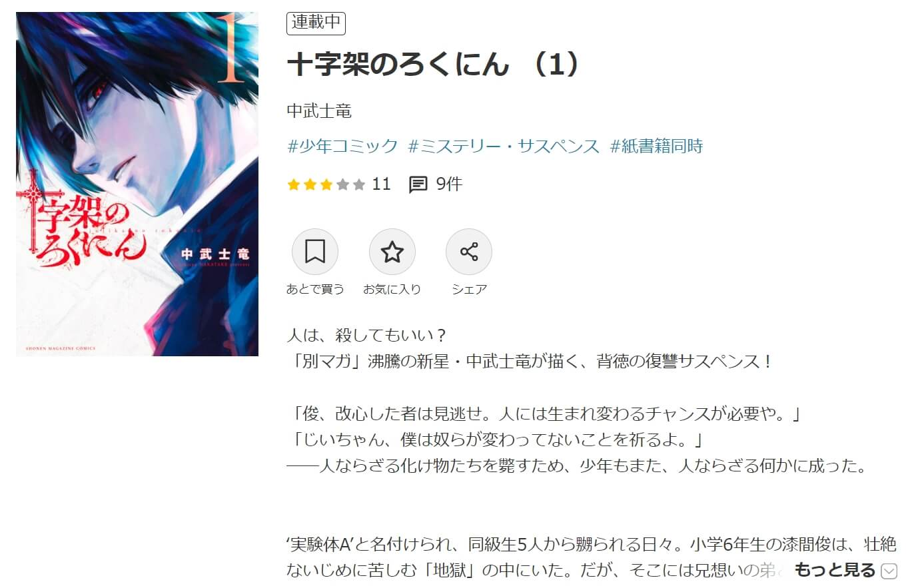Viewport: 908px width, 588px height.
Task: Open sharing options via the share icon
Action: click(469, 252)
